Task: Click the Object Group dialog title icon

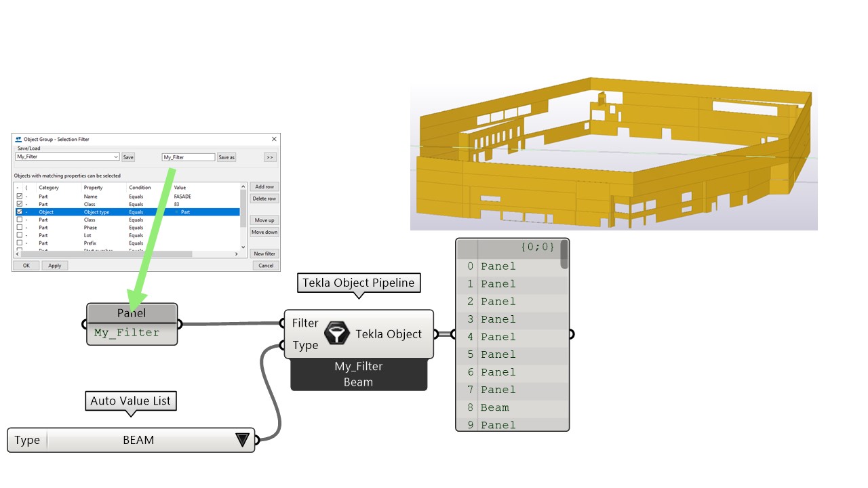Action: (x=18, y=139)
